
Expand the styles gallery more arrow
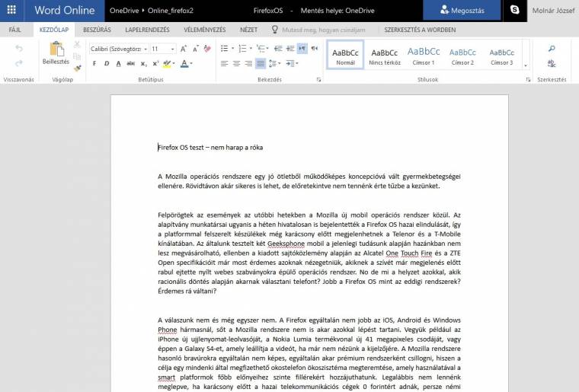pyautogui.click(x=526, y=65)
